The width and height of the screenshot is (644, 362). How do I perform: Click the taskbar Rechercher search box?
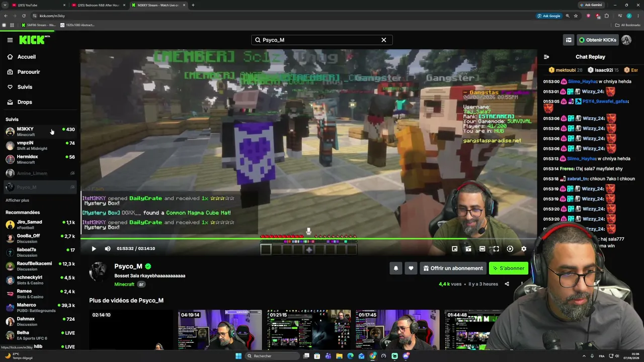(x=271, y=356)
